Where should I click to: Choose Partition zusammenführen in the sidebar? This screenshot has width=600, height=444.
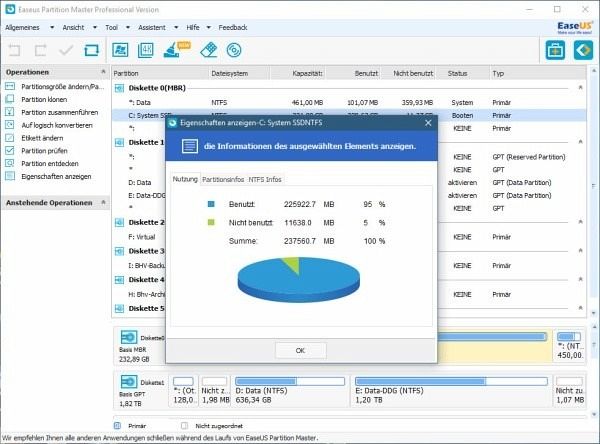[x=60, y=113]
